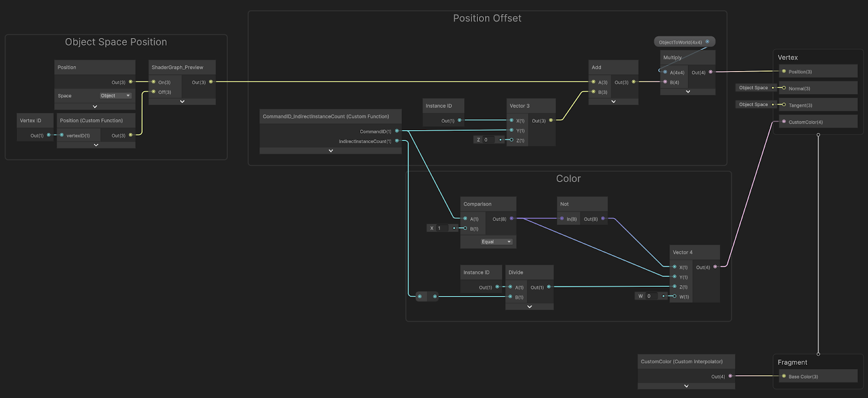Click the Vector 4 node's Out(4) port

[x=715, y=267]
